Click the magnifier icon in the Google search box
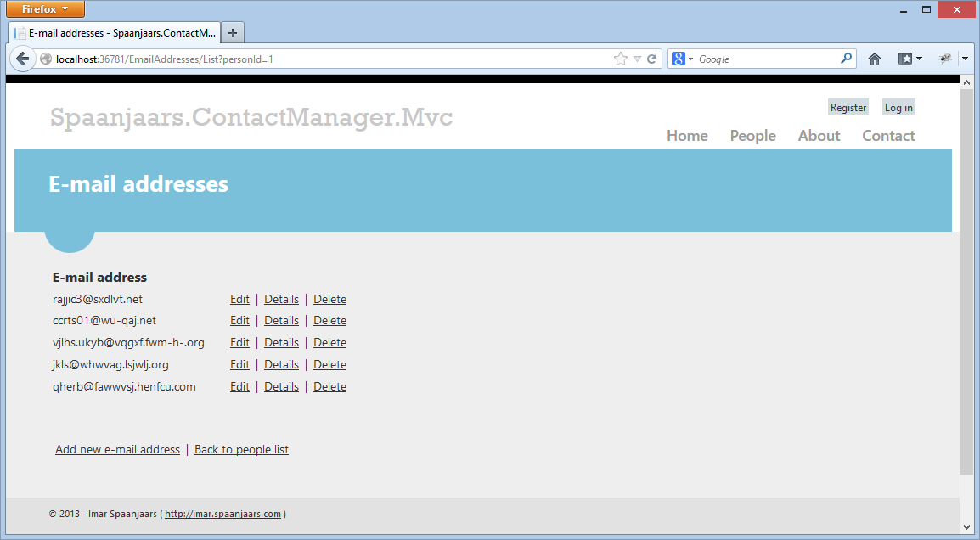Viewport: 980px width, 540px height. [846, 59]
